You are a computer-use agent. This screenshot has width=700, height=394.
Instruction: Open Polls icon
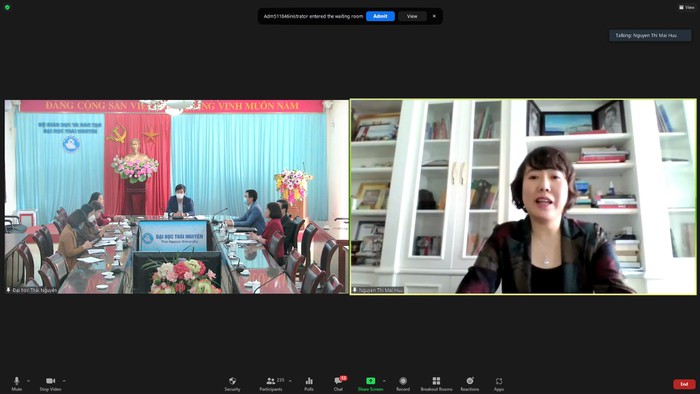(309, 383)
